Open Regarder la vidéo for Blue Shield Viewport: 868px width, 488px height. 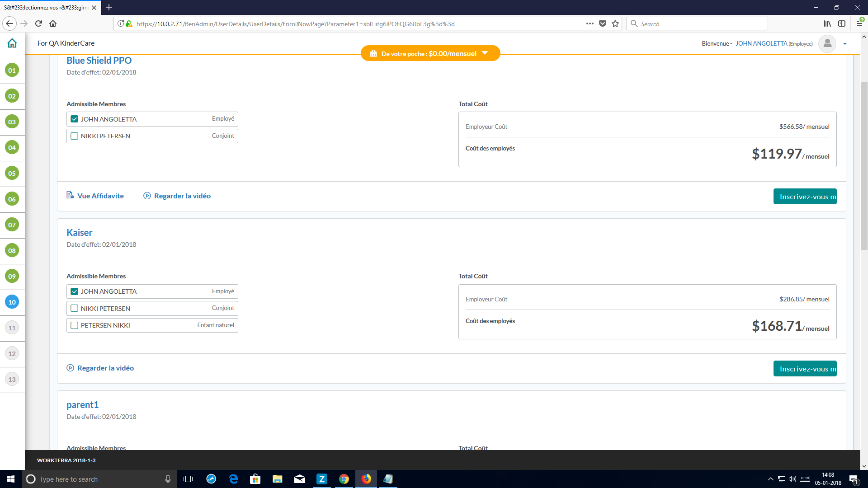182,196
